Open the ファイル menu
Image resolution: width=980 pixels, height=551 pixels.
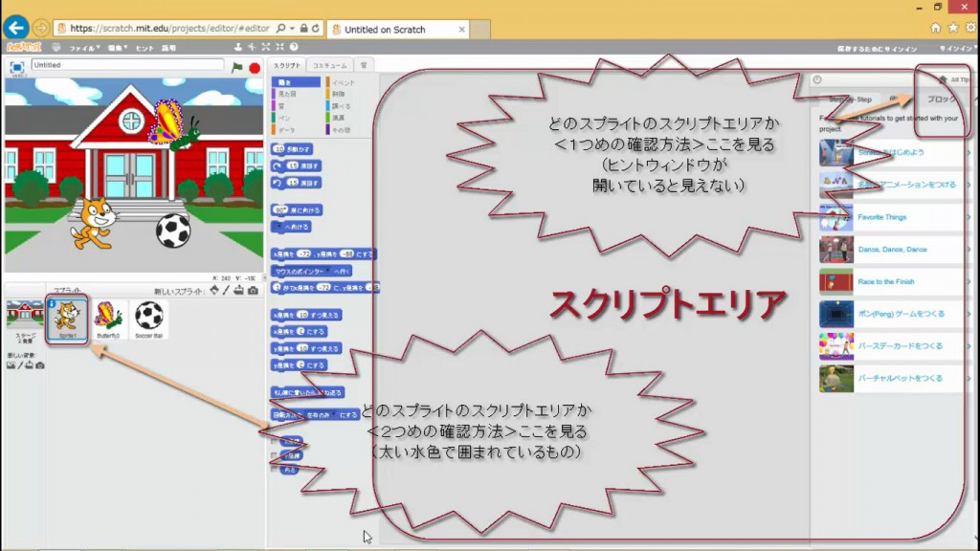coord(84,48)
